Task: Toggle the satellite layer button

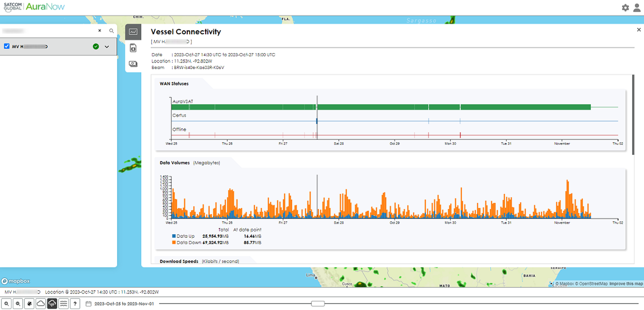Action: point(29,304)
